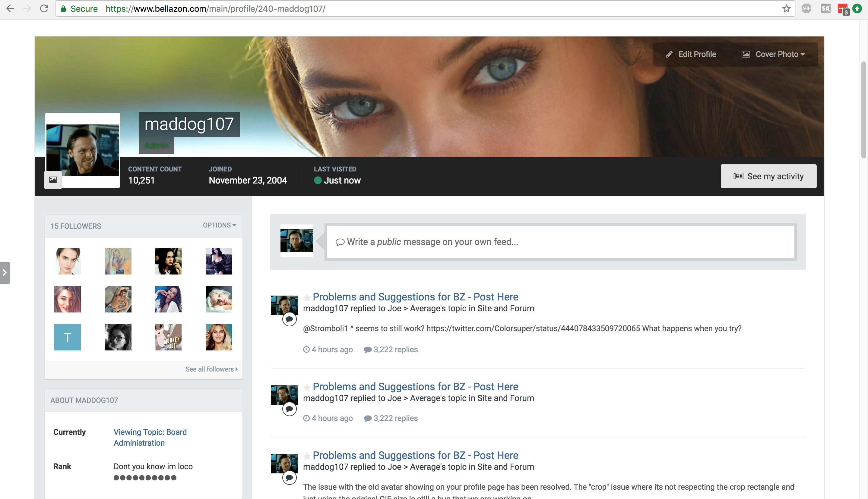
Task: Toggle star on first Problems and Suggestions post
Action: click(307, 297)
